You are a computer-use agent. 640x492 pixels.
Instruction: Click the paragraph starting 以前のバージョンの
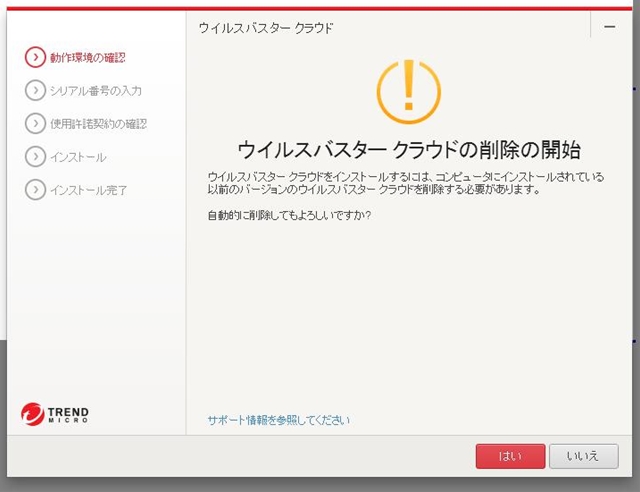tap(374, 189)
